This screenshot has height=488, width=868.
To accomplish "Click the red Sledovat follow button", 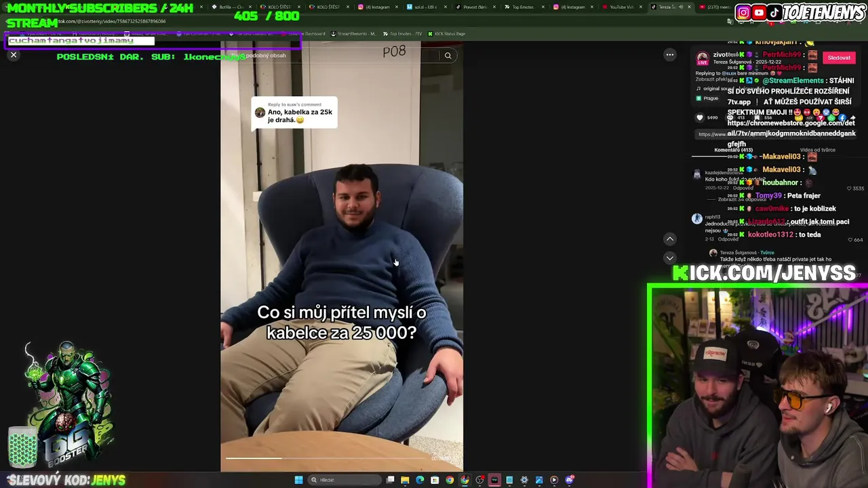I will tap(839, 58).
